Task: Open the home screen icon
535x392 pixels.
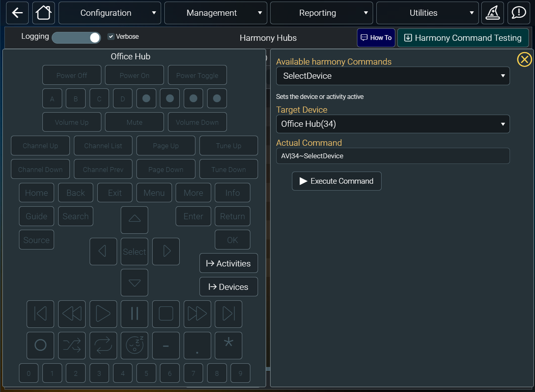Action: 44,13
